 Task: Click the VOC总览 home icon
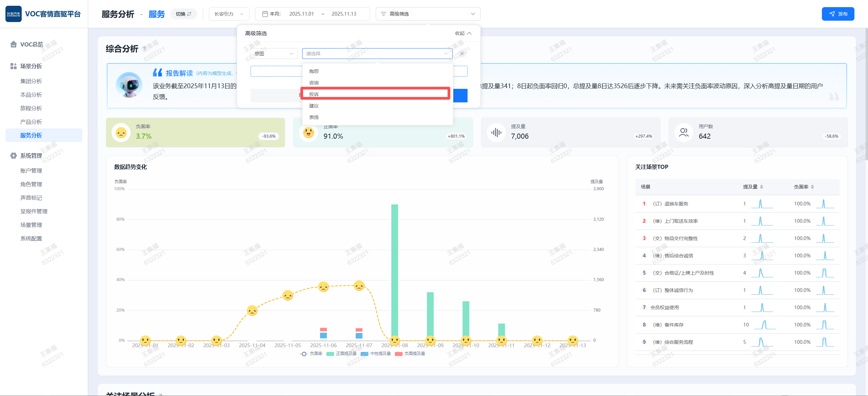point(14,44)
